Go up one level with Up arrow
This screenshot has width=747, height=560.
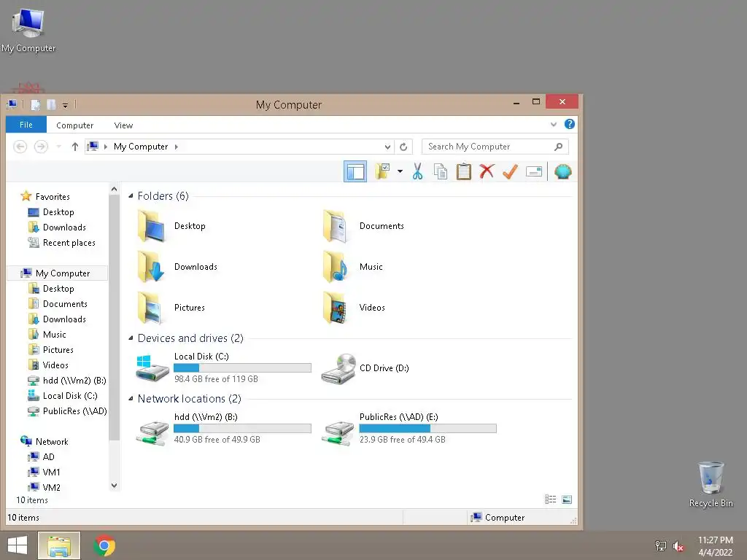(75, 147)
